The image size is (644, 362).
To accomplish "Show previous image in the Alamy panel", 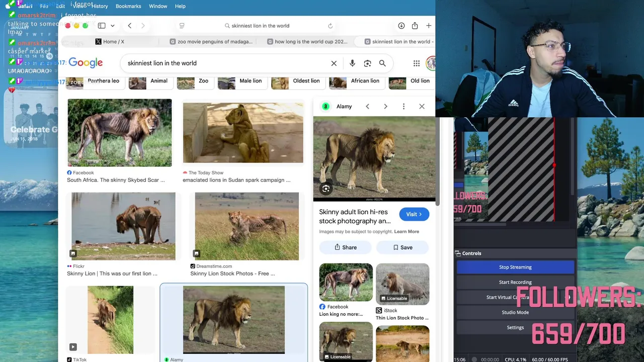I will 367,107.
